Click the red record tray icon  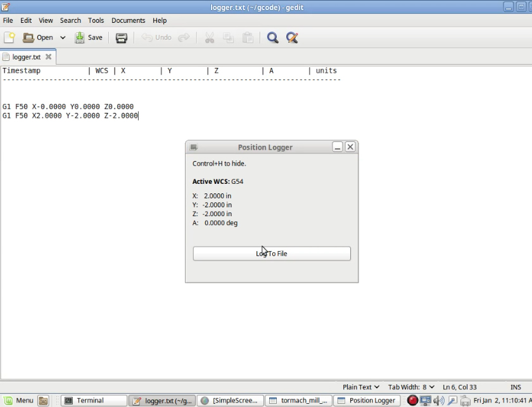[x=412, y=401]
